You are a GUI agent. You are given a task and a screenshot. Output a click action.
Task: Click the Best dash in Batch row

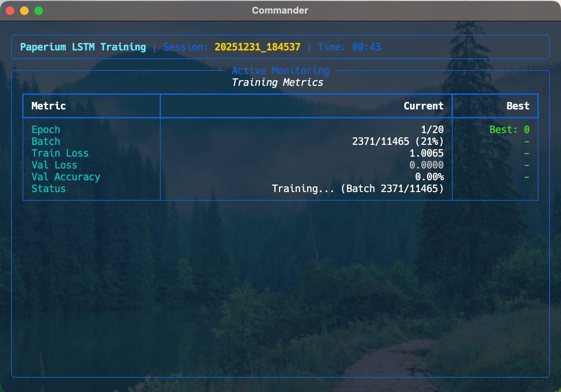tap(527, 142)
